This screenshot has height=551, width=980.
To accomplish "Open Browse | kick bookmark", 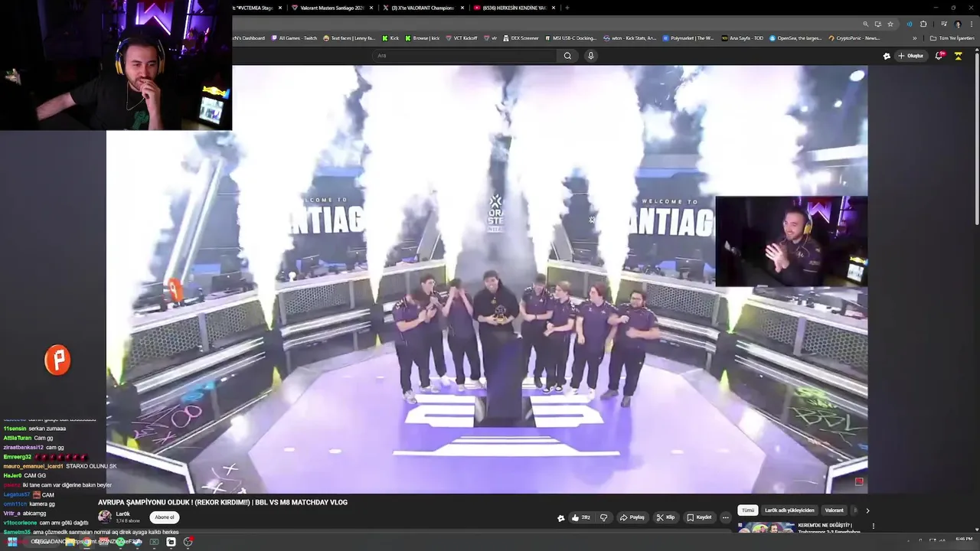I will pyautogui.click(x=423, y=37).
